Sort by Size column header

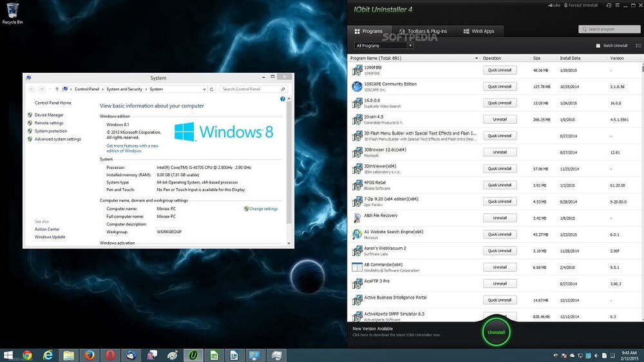(x=536, y=59)
